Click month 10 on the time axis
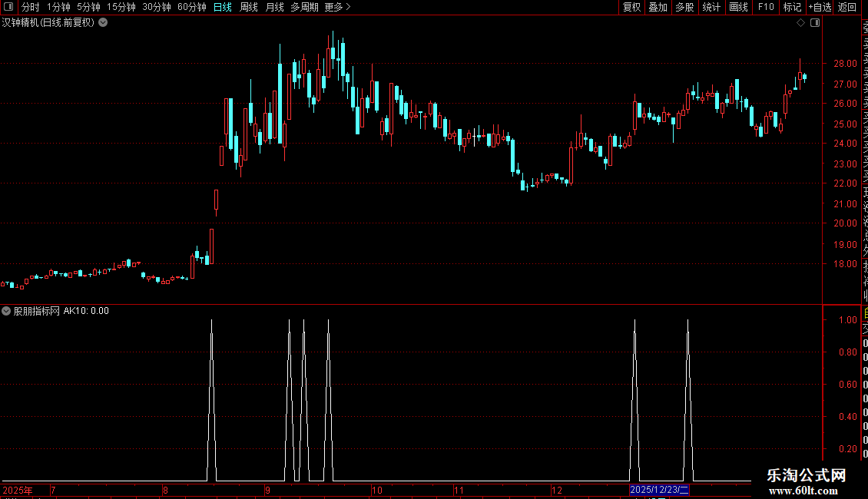The width and height of the screenshot is (868, 499). [x=376, y=490]
